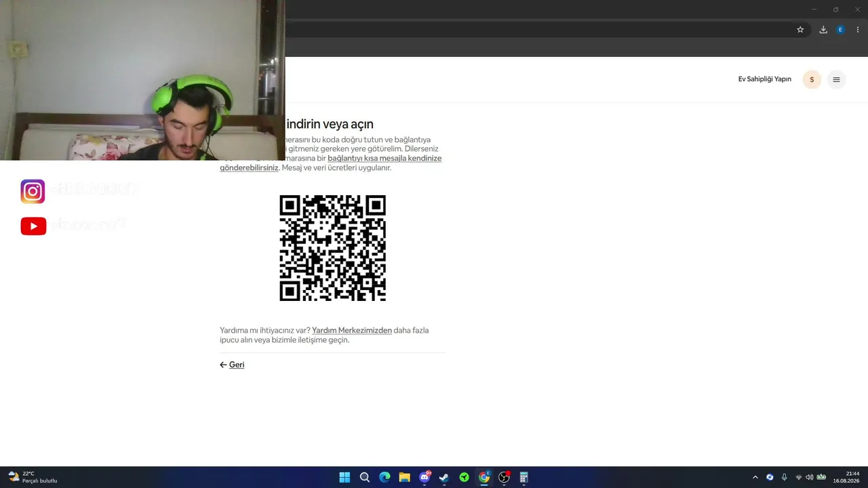Click Ev Sahipliği Yapın link
This screenshot has height=488, width=868.
[x=765, y=79]
